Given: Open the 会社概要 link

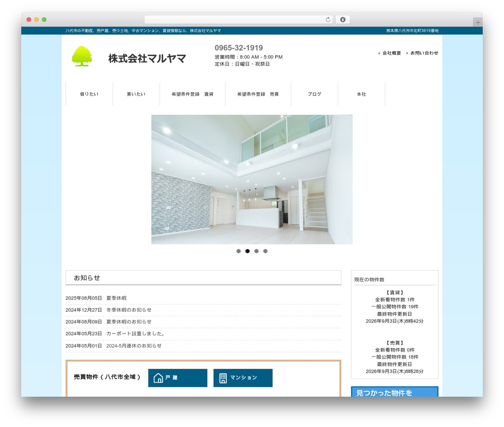Looking at the screenshot, I should tap(392, 53).
